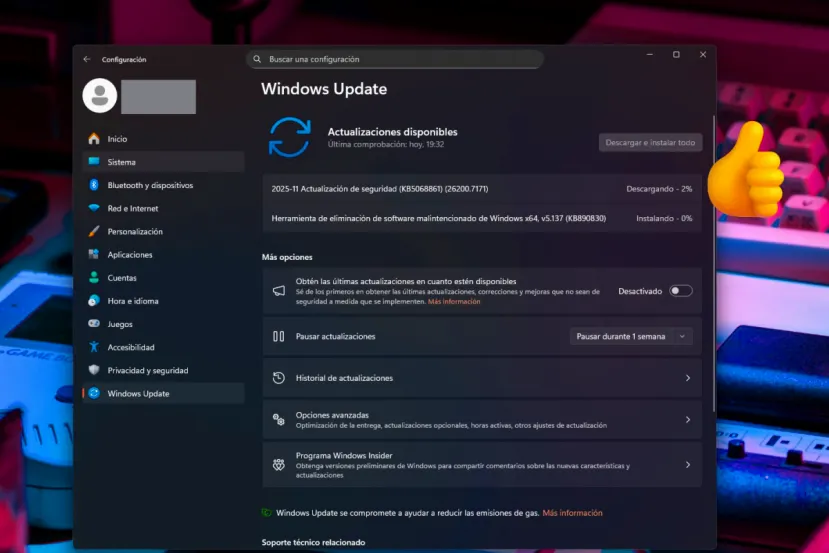The width and height of the screenshot is (829, 553).
Task: Click the Aplicaciones grid icon
Action: point(94,254)
